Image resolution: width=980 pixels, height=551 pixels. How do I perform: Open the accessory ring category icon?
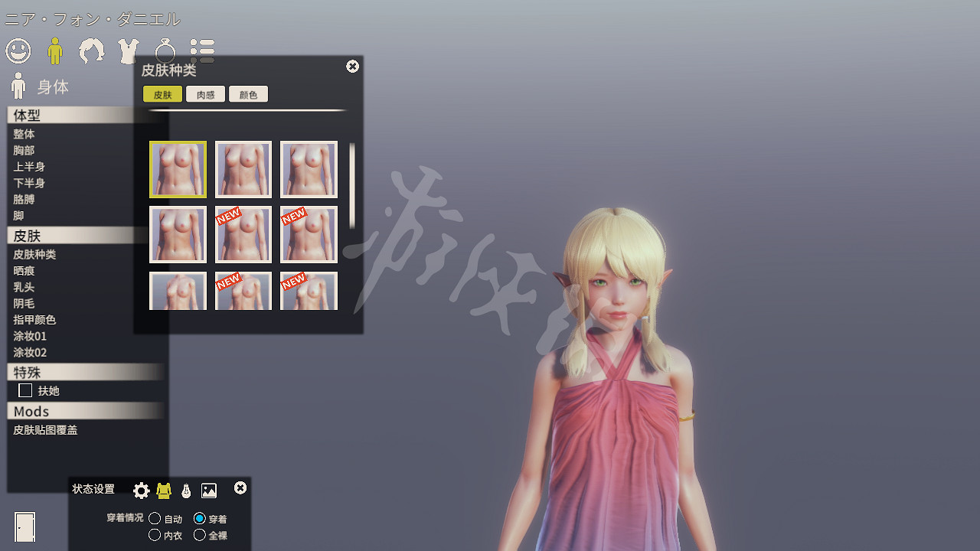(x=165, y=51)
